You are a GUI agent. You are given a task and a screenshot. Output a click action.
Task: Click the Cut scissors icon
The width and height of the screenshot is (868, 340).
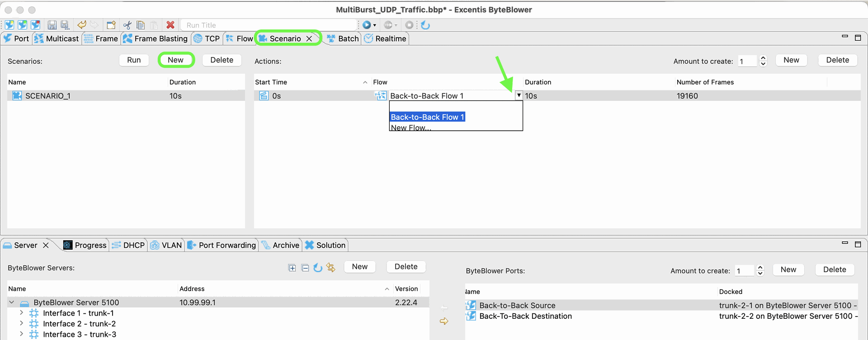pyautogui.click(x=127, y=25)
